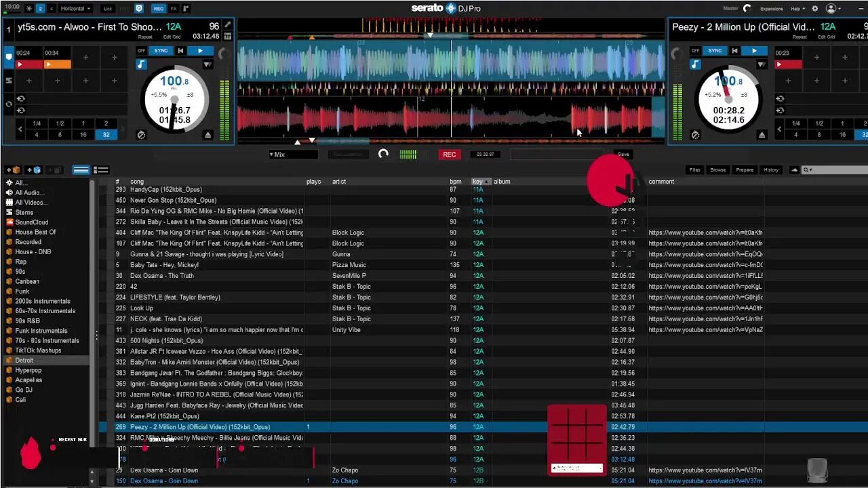Click the left deck platter tempo dial
Viewport: 868px width, 488px height.
pos(175,100)
